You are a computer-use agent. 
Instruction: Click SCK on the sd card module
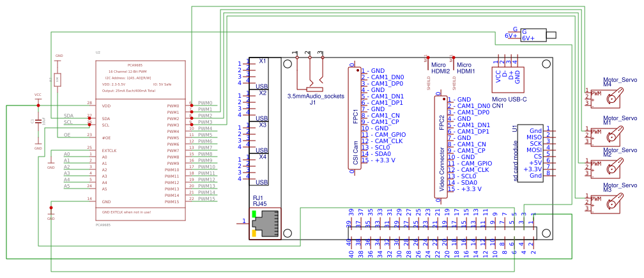pyautogui.click(x=535, y=143)
